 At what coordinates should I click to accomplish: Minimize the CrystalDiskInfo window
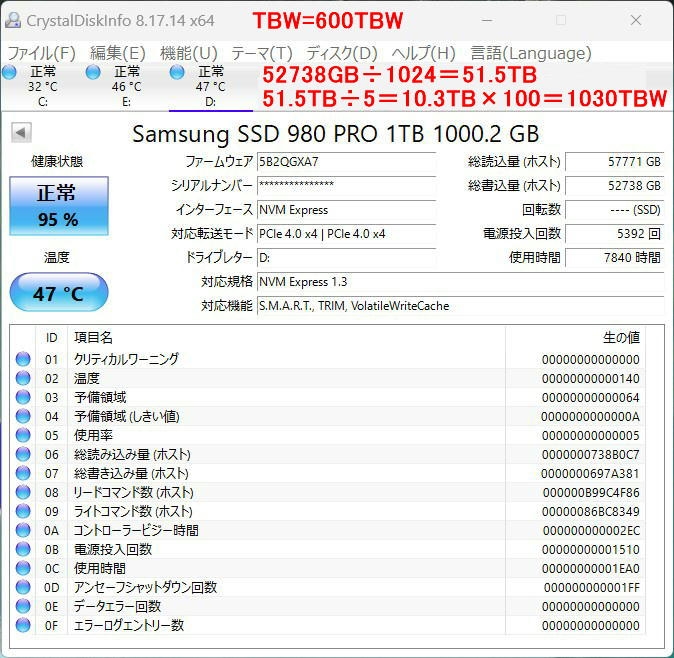[x=487, y=20]
